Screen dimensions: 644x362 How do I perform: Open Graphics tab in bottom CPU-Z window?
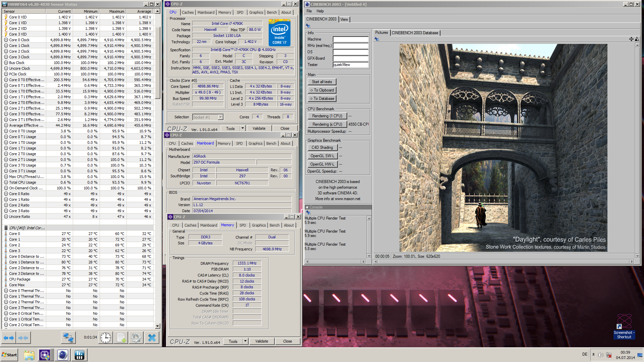tap(259, 225)
